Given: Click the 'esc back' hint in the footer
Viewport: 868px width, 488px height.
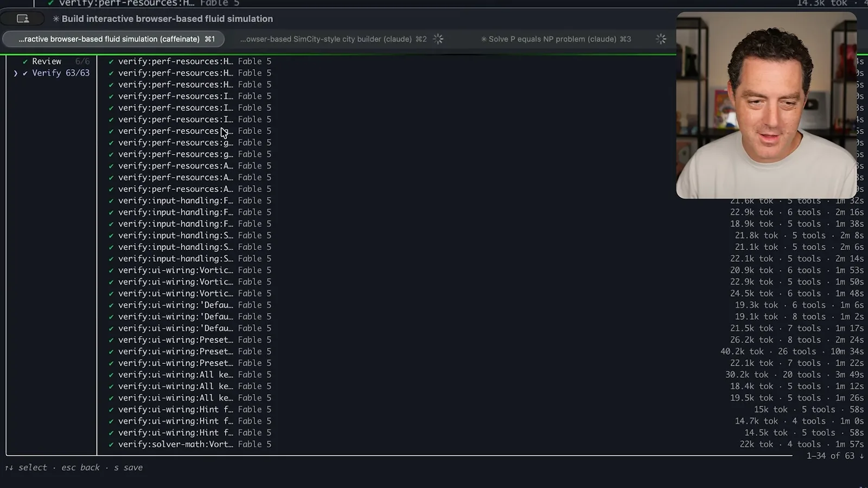Looking at the screenshot, I should [x=80, y=467].
